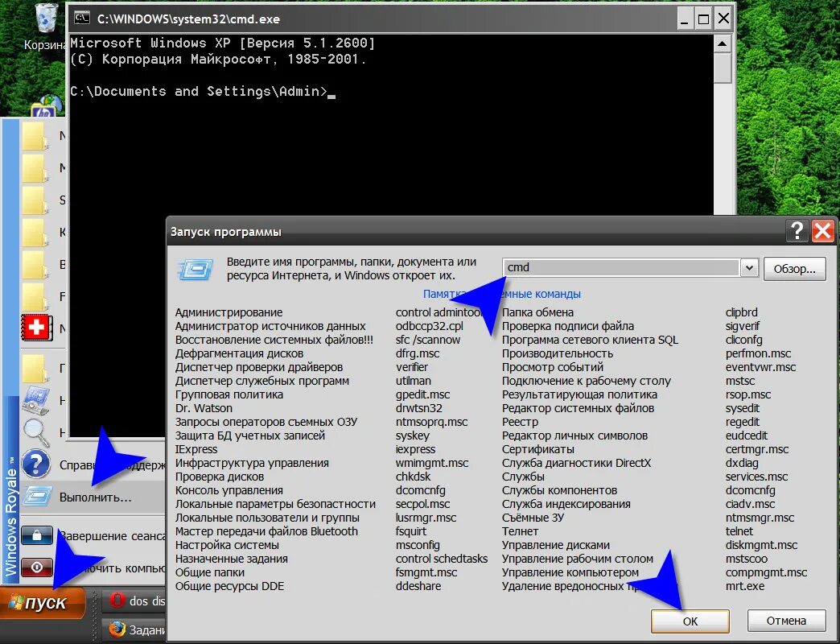The width and height of the screenshot is (840, 644).
Task: Click the Памятка системные команды link
Action: (x=502, y=294)
